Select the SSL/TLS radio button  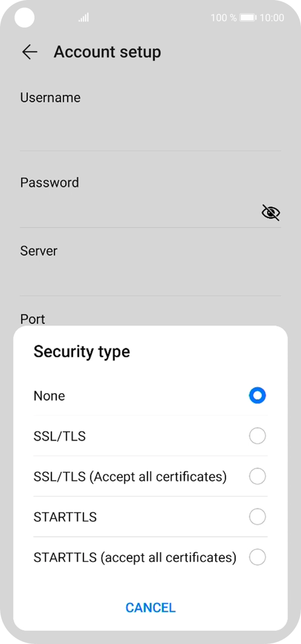tap(257, 436)
